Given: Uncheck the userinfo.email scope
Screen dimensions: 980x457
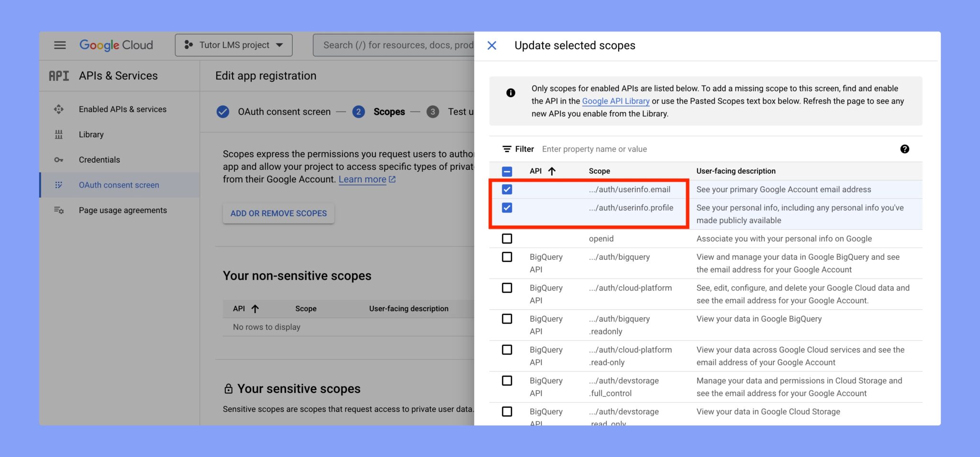Looking at the screenshot, I should coord(507,189).
